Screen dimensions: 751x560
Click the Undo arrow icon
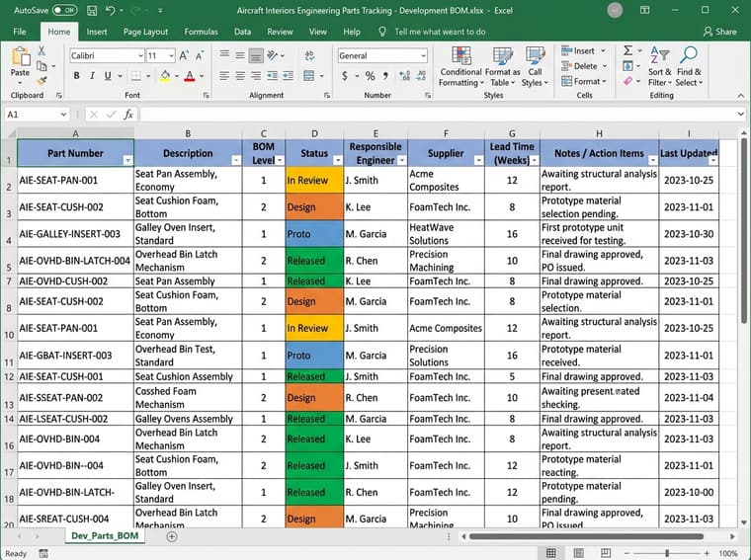point(110,10)
